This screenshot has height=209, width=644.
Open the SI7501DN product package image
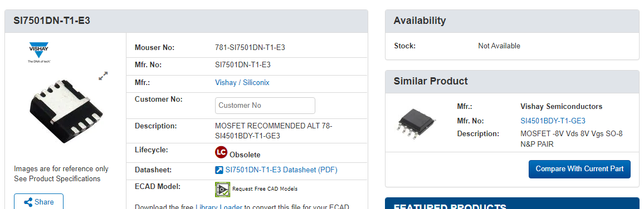pyautogui.click(x=65, y=111)
